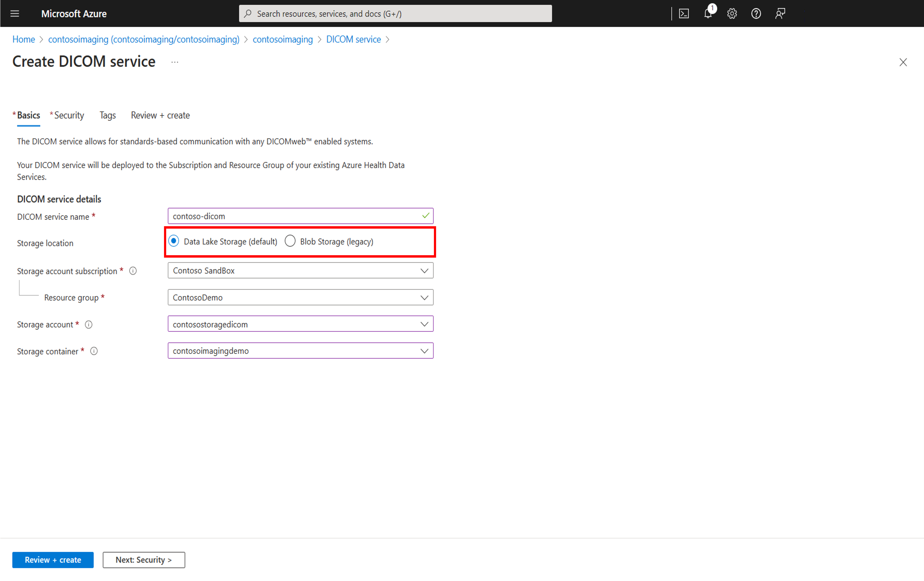
Task: Open DICOM service breadcrumb link
Action: 354,40
